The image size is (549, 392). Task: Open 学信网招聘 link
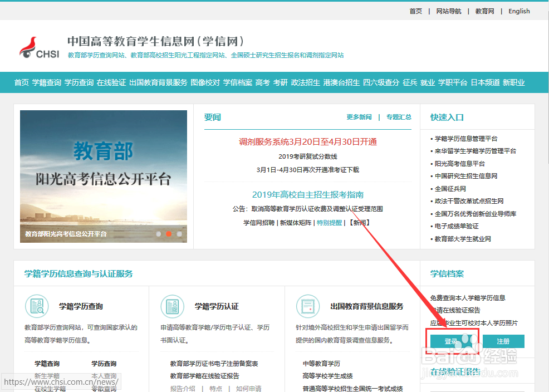pyautogui.click(x=259, y=223)
